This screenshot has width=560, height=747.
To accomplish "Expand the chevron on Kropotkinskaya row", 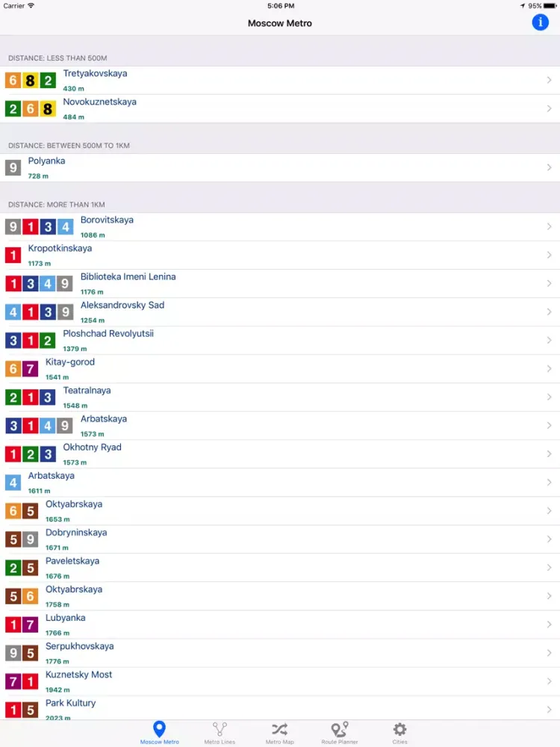I will (549, 255).
